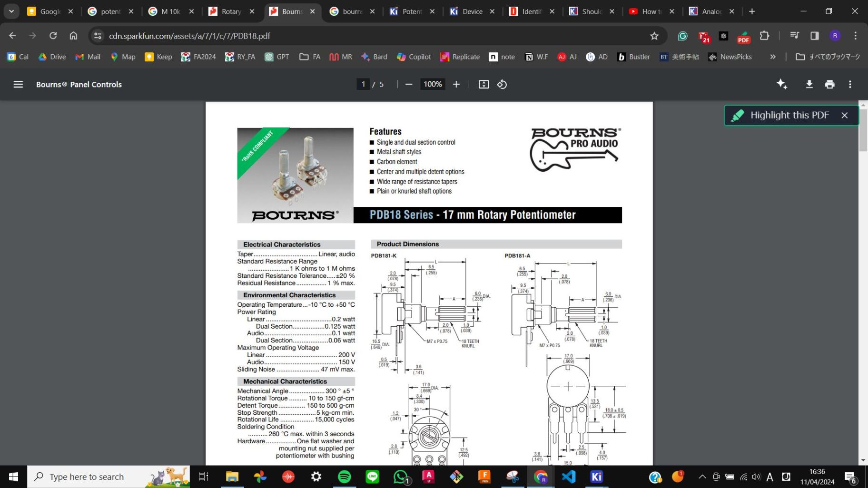Click the Fit to page icon

coord(483,84)
